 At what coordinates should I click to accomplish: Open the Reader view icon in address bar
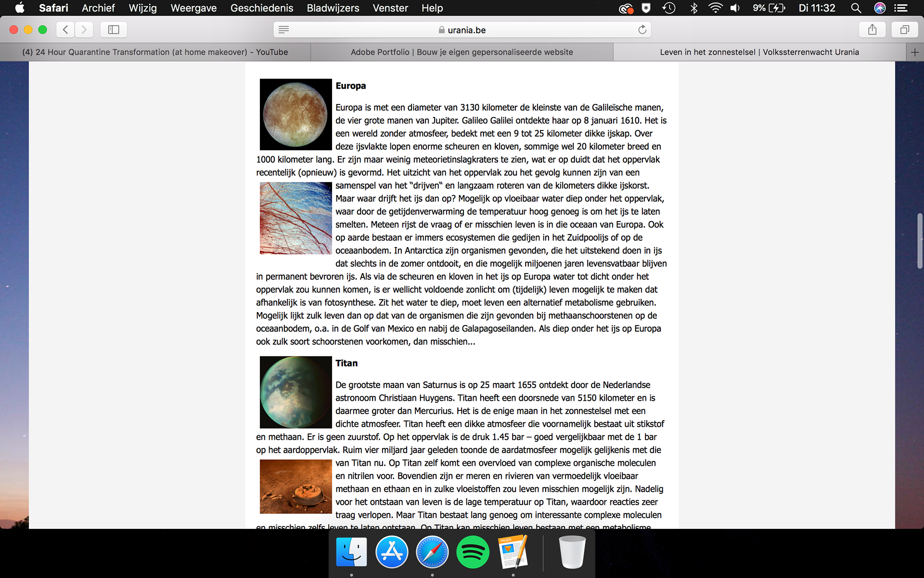(284, 30)
